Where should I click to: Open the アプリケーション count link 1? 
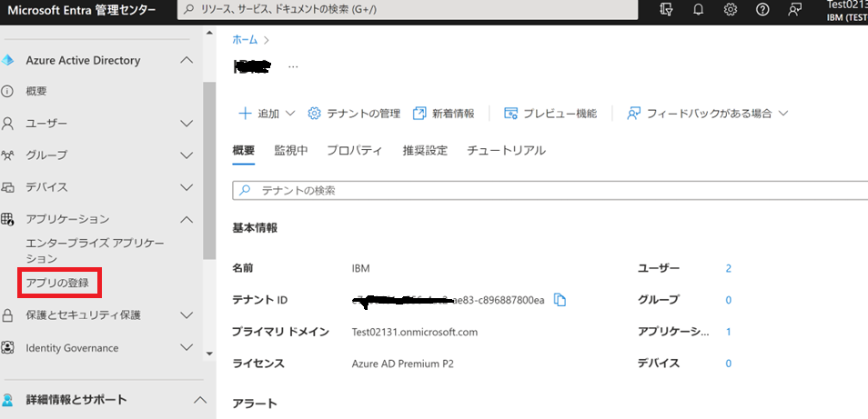(x=729, y=333)
